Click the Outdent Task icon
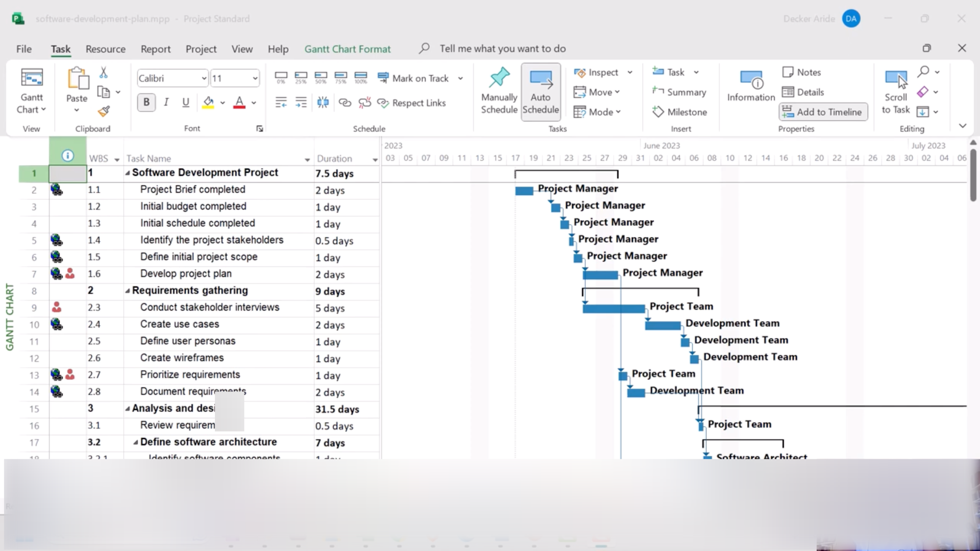This screenshot has height=551, width=980. pos(281,103)
